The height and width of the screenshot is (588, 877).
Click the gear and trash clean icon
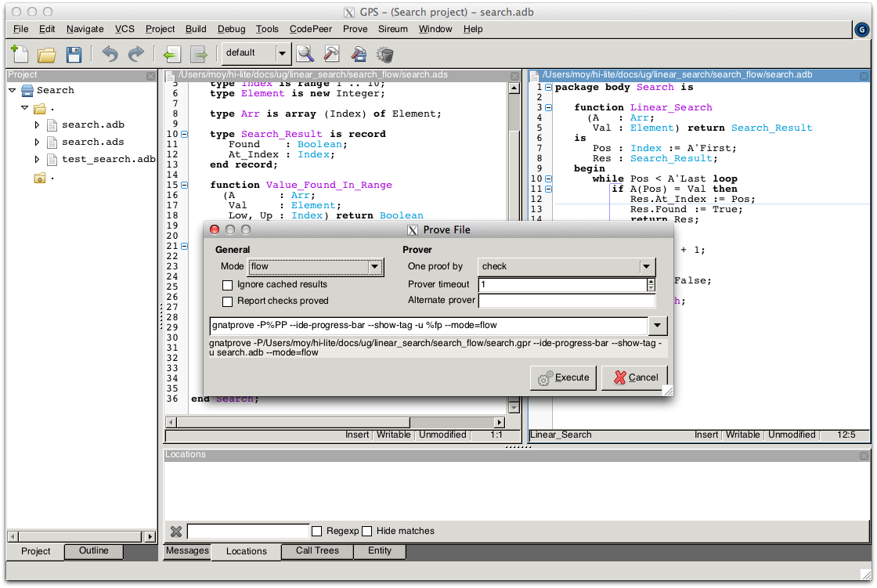(385, 54)
